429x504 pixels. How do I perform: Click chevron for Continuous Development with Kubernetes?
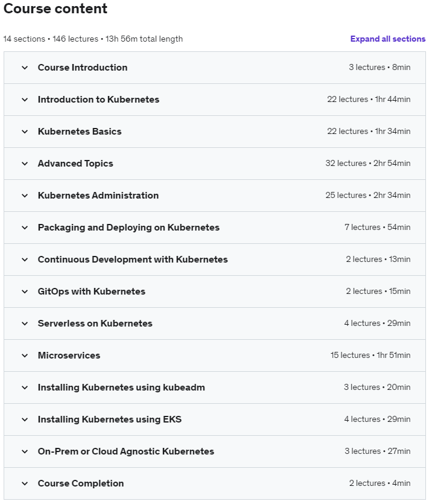point(25,260)
